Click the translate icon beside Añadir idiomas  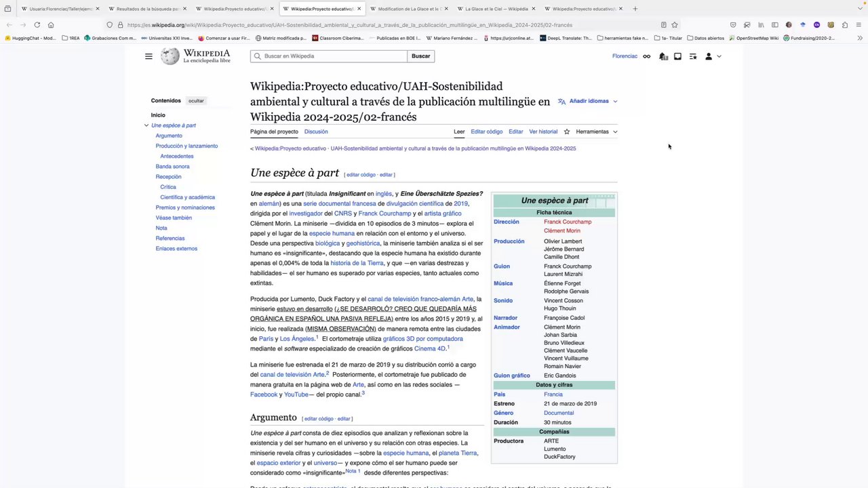tap(561, 101)
